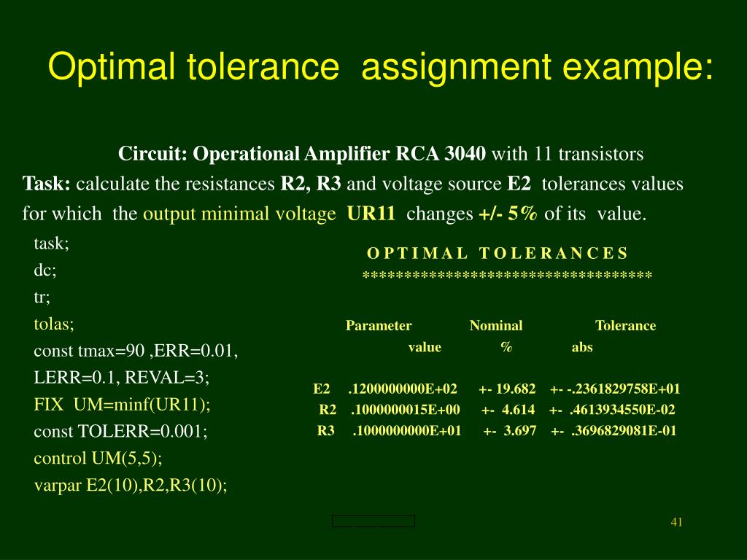Click the 'Task:' bold label

46,184
